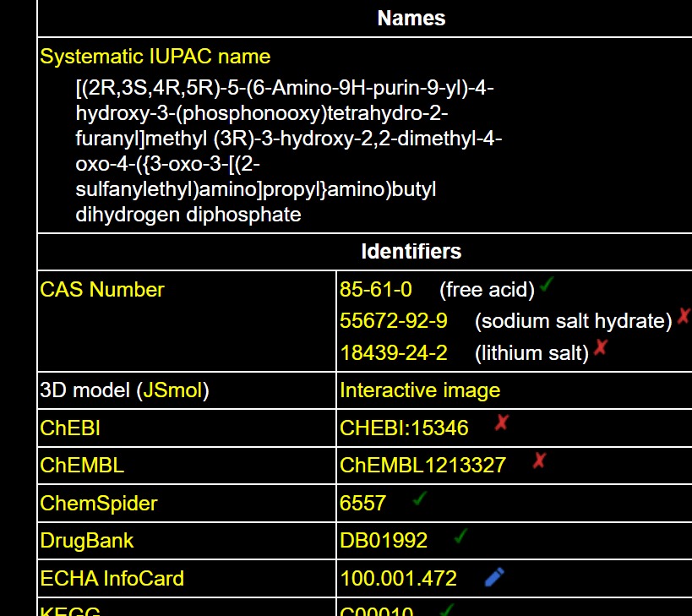Follow the 85-61-0 CAS number link

coord(375,290)
